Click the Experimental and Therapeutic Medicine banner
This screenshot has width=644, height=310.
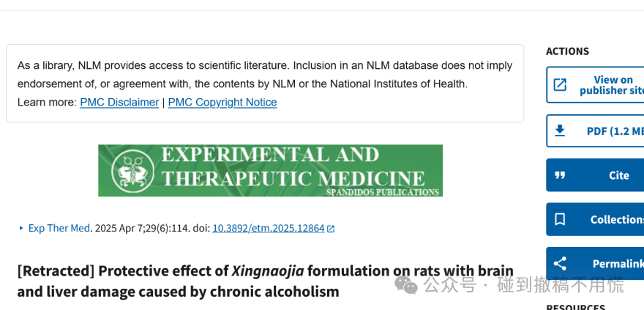(x=270, y=171)
